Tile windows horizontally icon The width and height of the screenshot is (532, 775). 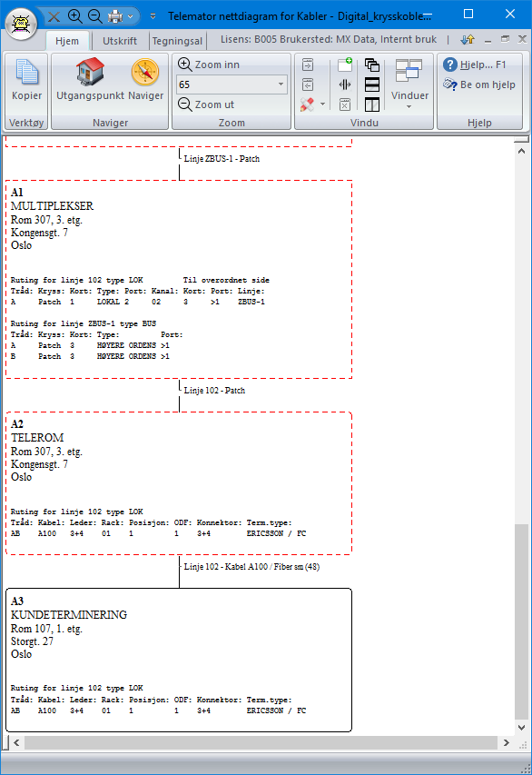point(372,84)
